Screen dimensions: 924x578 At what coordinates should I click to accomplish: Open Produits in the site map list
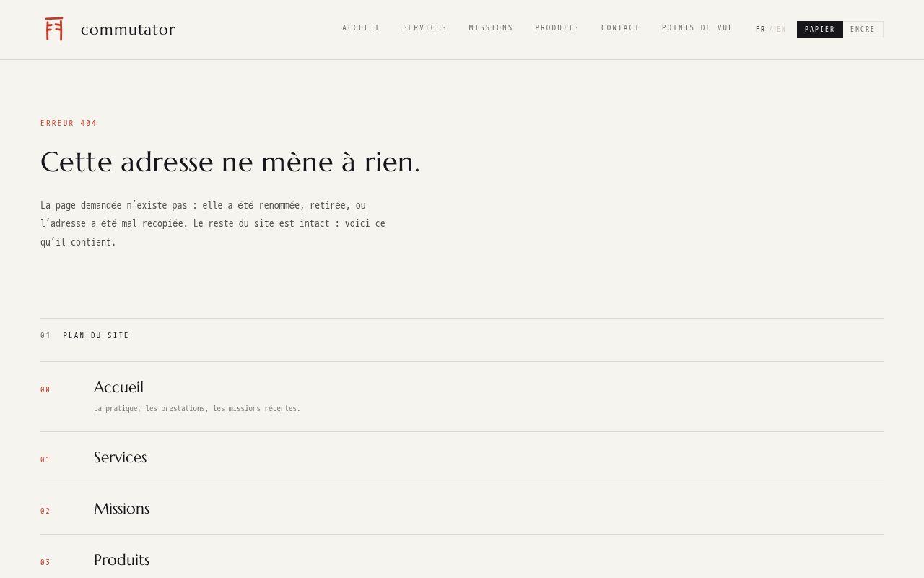(x=121, y=560)
